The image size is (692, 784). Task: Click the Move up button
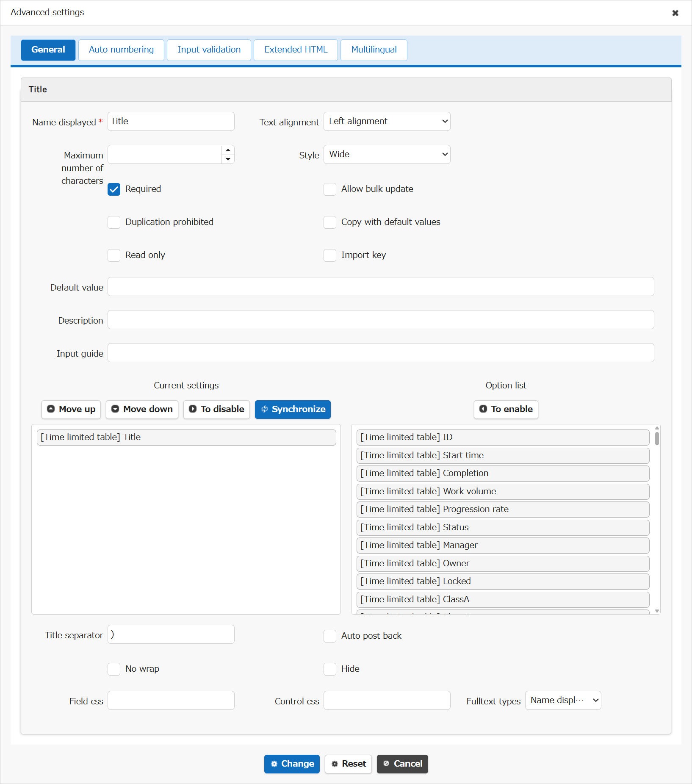[71, 410]
